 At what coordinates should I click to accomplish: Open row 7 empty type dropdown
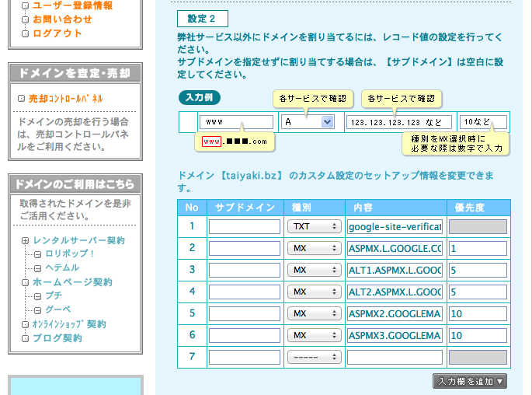pyautogui.click(x=315, y=357)
